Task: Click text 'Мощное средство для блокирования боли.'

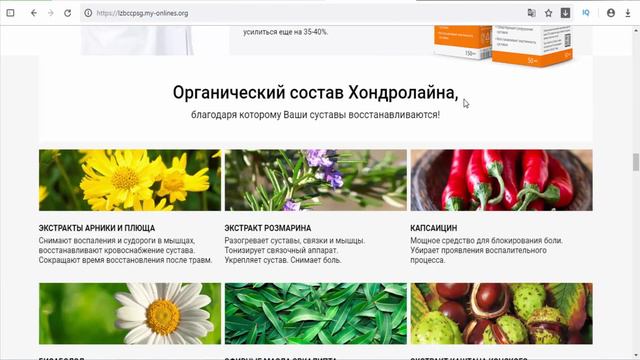Action: point(487,240)
